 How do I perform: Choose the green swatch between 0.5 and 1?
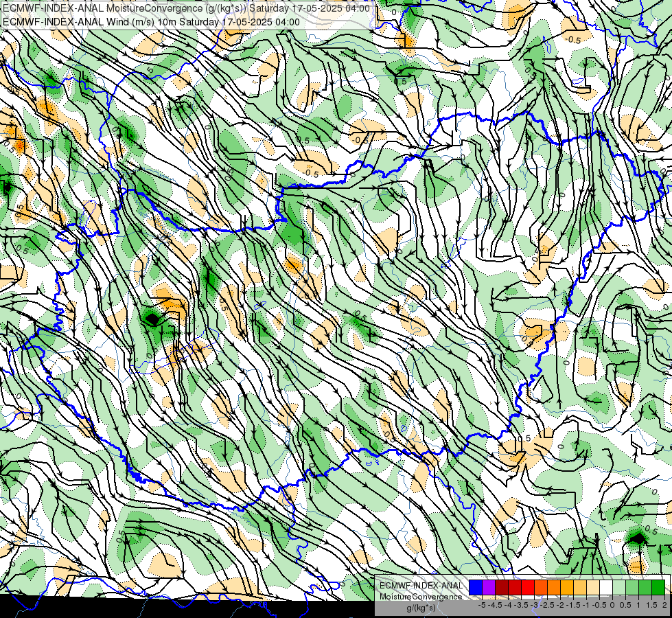click(632, 588)
